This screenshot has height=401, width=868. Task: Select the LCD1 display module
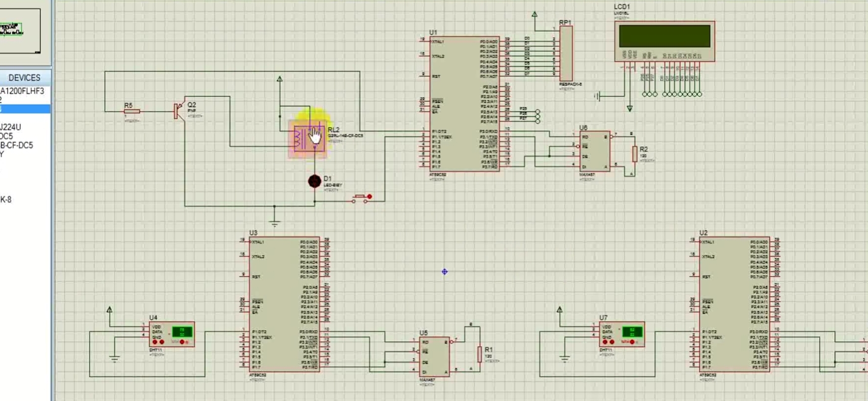point(664,41)
